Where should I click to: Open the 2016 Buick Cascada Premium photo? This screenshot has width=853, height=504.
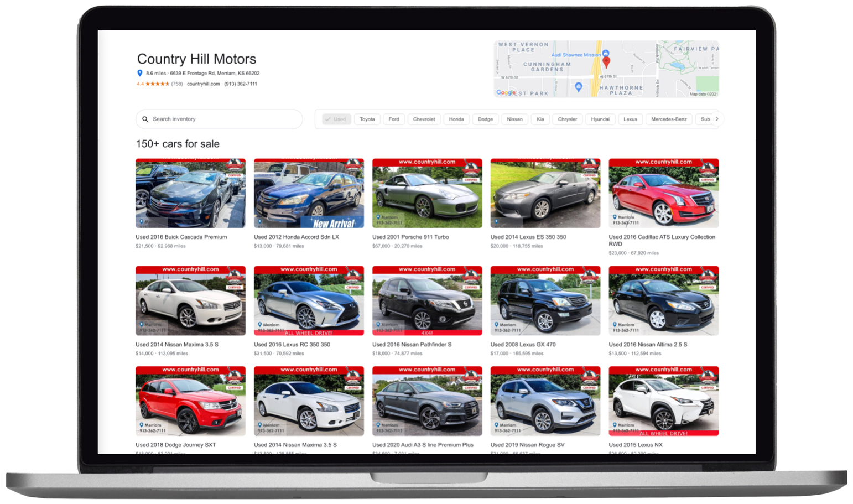pyautogui.click(x=190, y=193)
